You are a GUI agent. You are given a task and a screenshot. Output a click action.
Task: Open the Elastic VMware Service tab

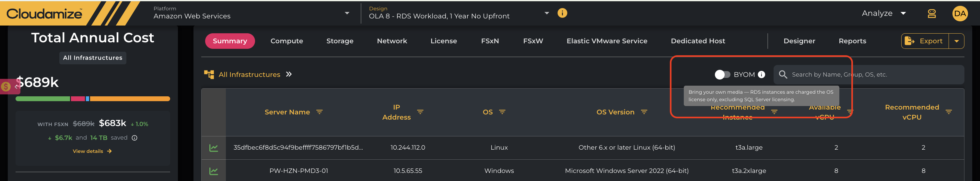607,41
